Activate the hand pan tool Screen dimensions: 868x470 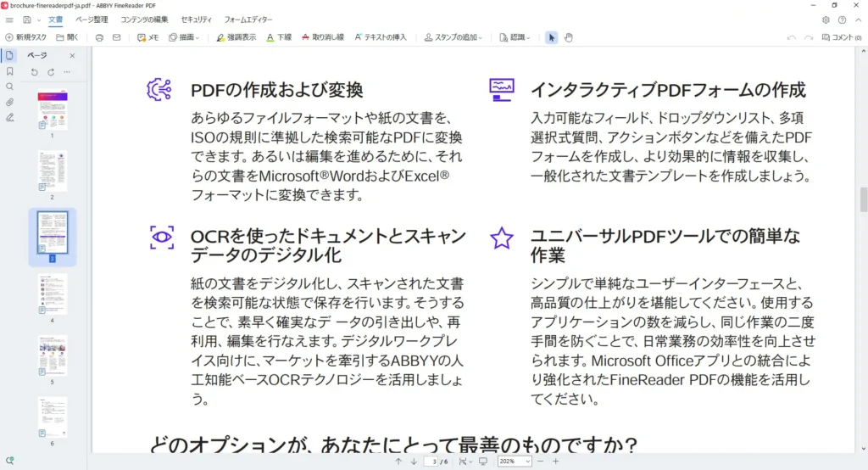pos(569,37)
